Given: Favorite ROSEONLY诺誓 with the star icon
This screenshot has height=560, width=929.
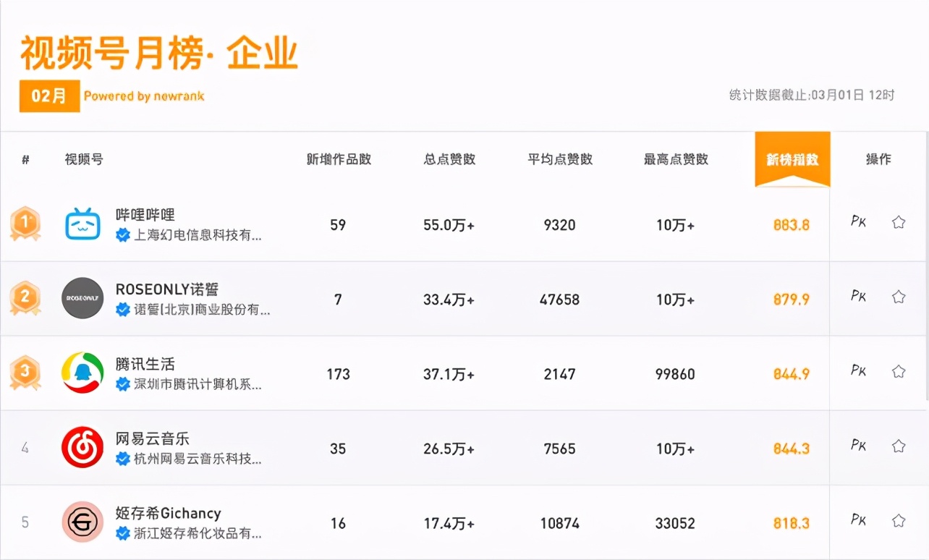Looking at the screenshot, I should coord(899,297).
